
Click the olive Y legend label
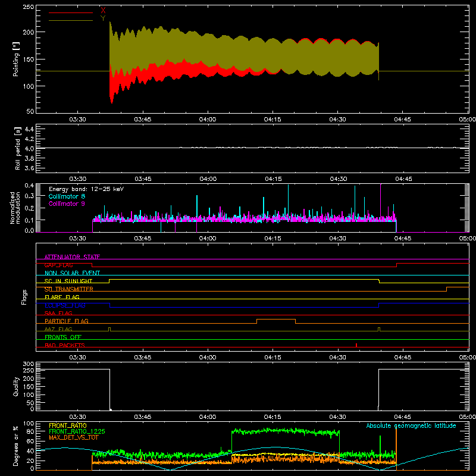103,18
